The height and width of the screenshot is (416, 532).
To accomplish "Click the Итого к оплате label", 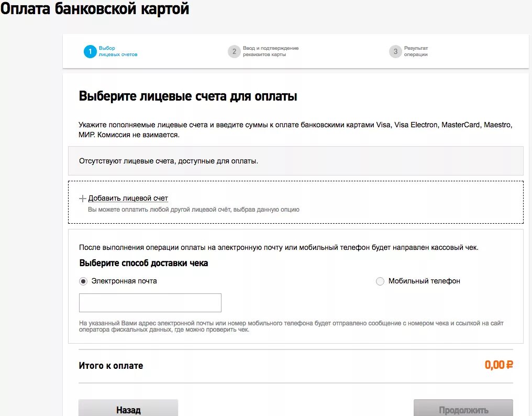I will point(111,366).
